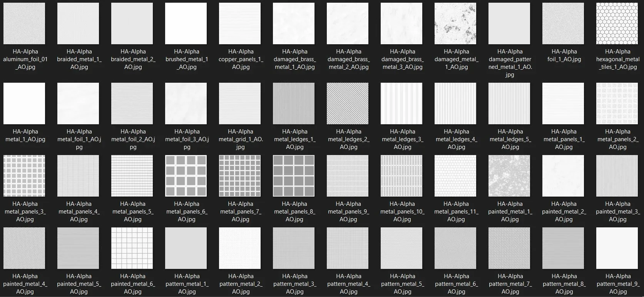Screen dimensions: 644x297
Task: Select the painted_metal_1_AO.jpg thumbnail
Action: click(x=509, y=176)
